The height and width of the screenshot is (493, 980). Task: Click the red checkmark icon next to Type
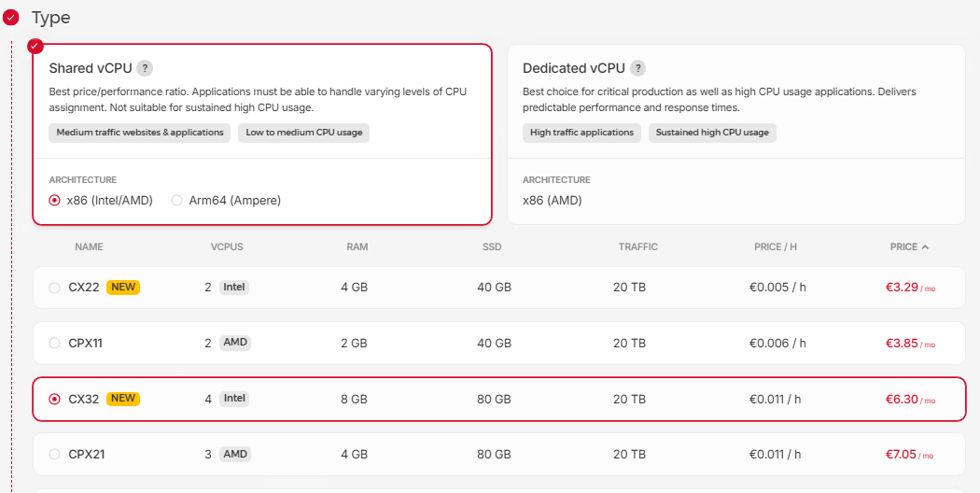pos(11,17)
